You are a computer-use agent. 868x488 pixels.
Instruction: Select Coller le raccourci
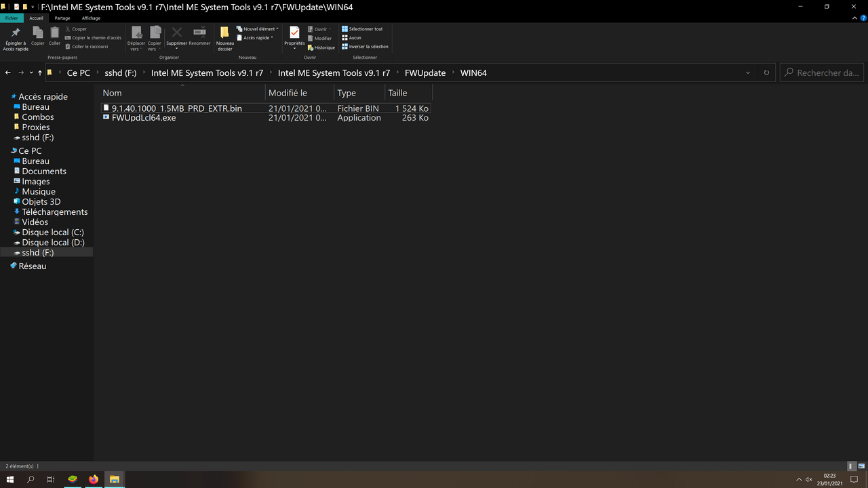(x=86, y=47)
